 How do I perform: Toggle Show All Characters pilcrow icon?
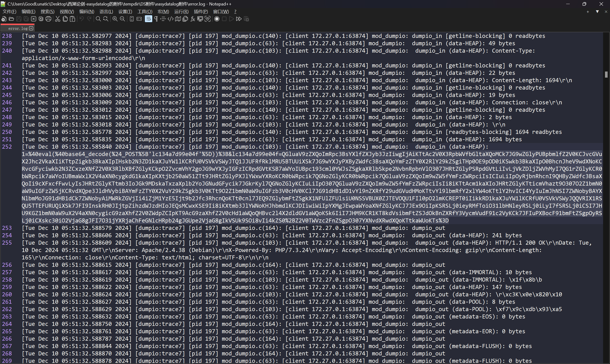(x=156, y=19)
